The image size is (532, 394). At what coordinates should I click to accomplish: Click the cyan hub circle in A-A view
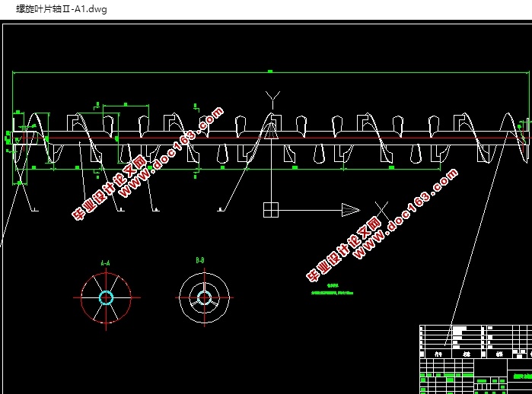[x=106, y=298]
